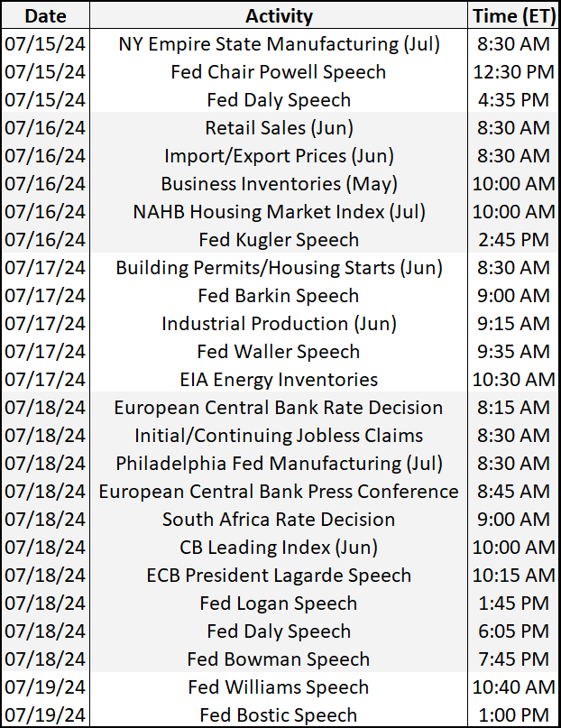Select EIA Energy Inventories cell
Screen dimensions: 561x728
pyautogui.click(x=279, y=380)
